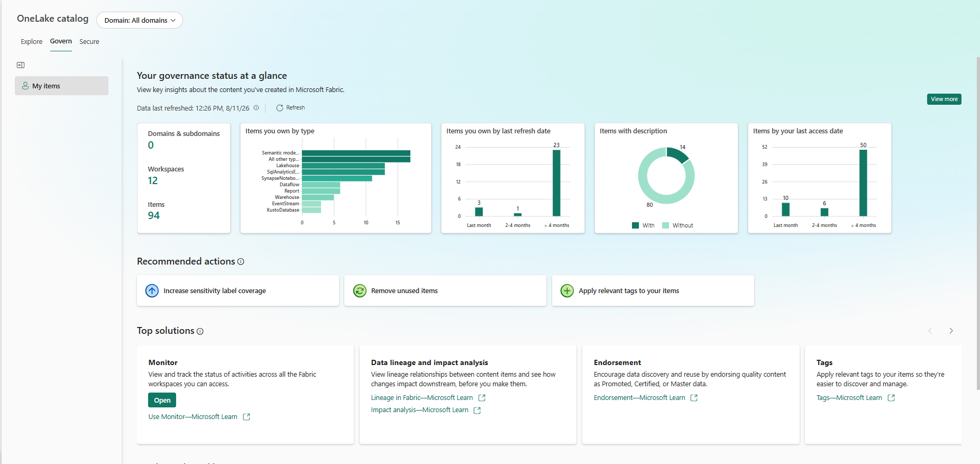Click the Refresh text link
The width and height of the screenshot is (980, 464).
coord(296,108)
